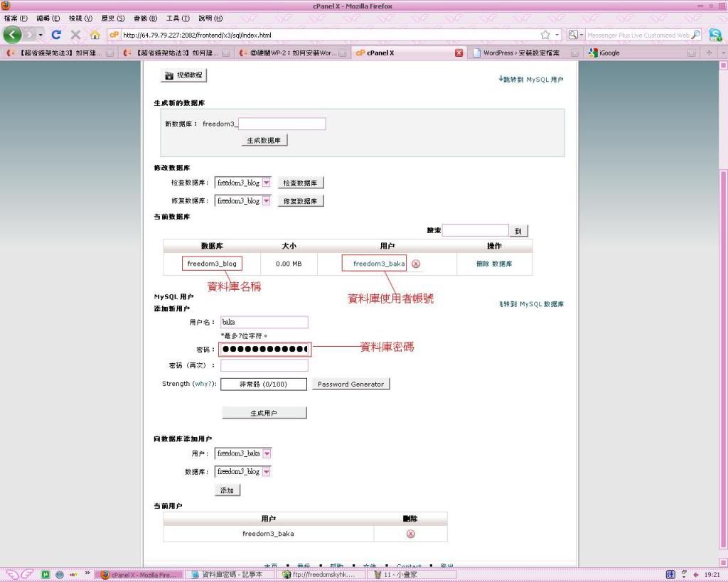This screenshot has width=728, height=582.
Task: Open the recent history dropdown beside Forward
Action: pyautogui.click(x=41, y=36)
